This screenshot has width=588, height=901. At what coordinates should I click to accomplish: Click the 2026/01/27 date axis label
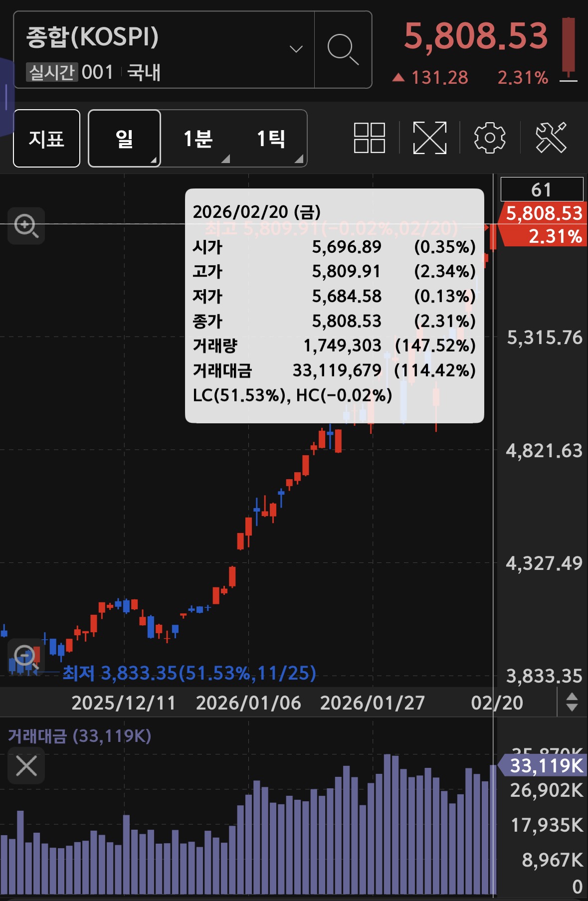click(373, 703)
